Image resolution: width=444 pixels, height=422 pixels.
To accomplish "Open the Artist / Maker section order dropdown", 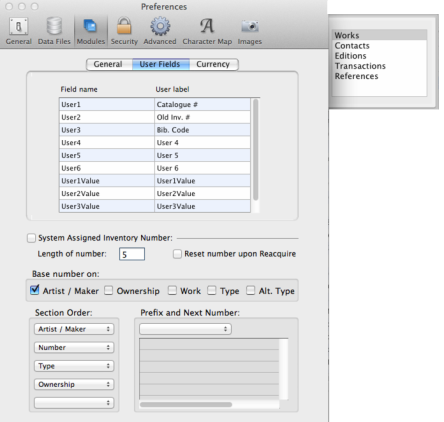I will point(74,329).
